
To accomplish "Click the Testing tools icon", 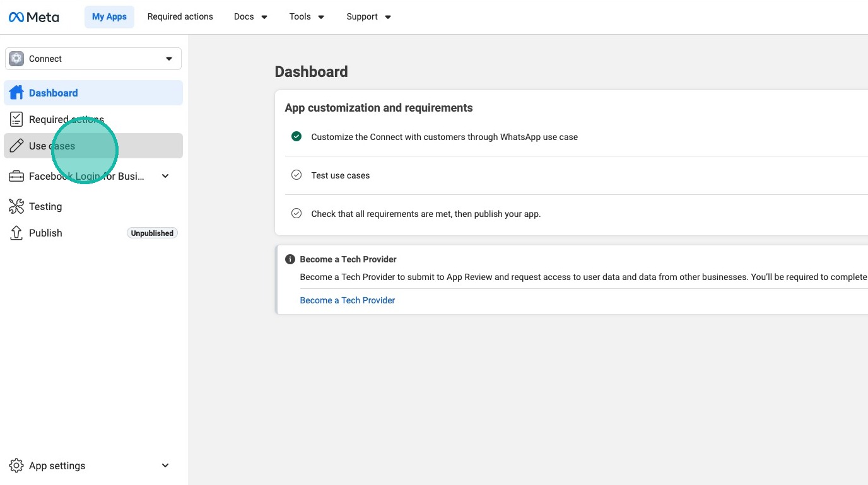I will [16, 206].
